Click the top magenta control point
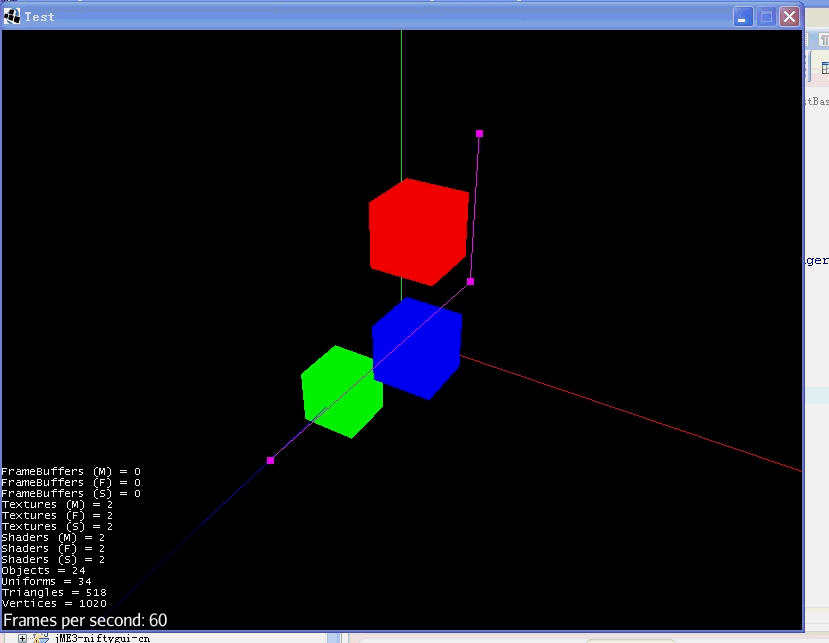Viewport: 829px width, 643px height. (x=480, y=134)
